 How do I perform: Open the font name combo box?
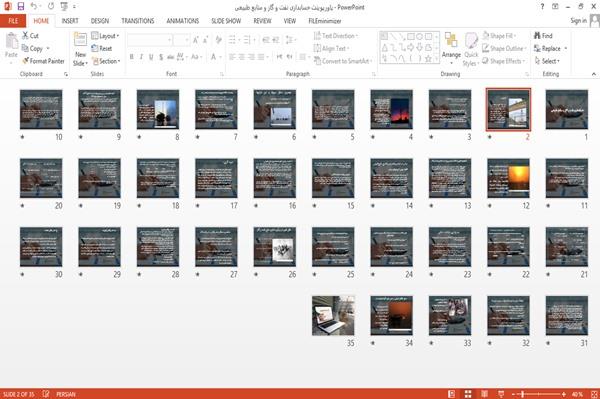click(x=149, y=40)
